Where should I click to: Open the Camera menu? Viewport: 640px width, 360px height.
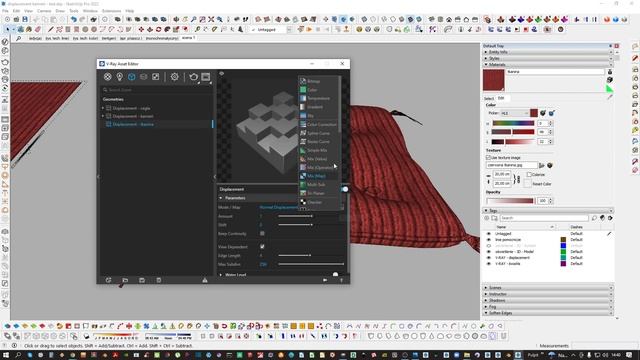(44, 11)
